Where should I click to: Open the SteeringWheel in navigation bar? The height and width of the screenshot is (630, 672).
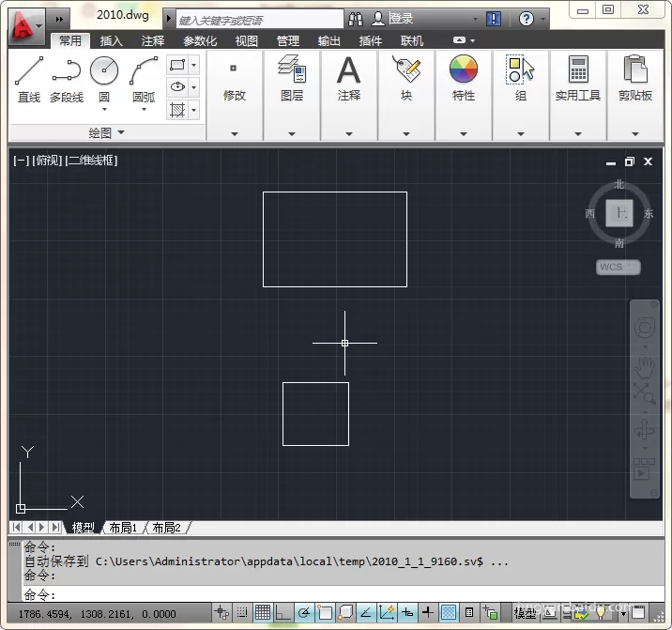click(x=644, y=329)
